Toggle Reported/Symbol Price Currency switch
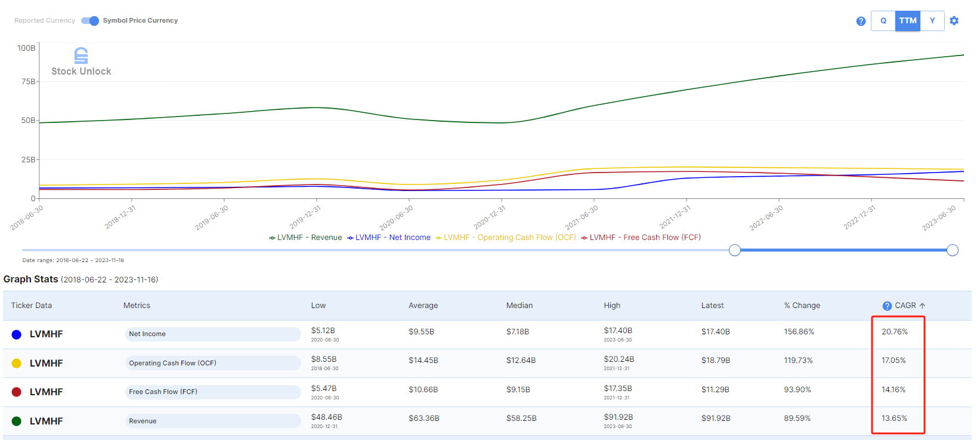Viewport: 980px width, 440px height. click(90, 21)
